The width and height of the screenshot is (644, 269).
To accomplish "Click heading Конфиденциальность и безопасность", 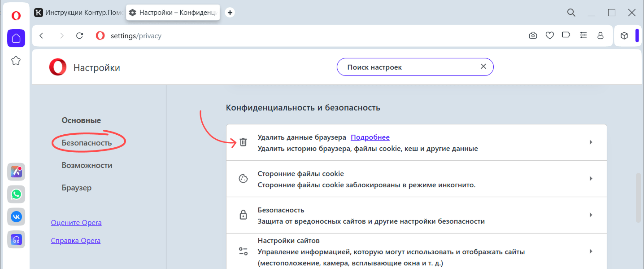I will pos(303,108).
